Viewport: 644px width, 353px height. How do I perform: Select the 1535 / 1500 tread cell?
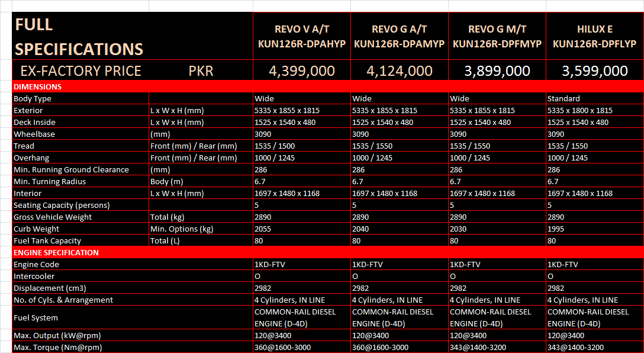point(302,146)
